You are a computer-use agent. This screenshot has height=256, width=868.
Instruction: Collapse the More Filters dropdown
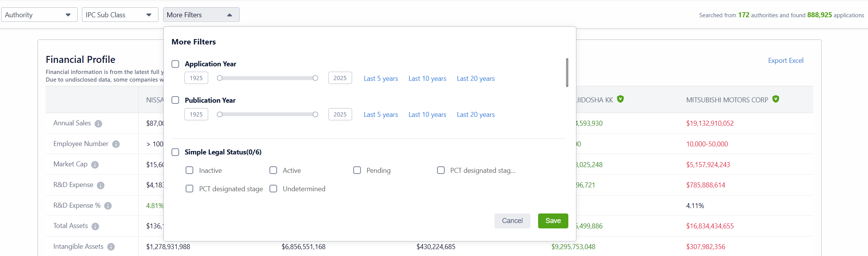point(201,15)
